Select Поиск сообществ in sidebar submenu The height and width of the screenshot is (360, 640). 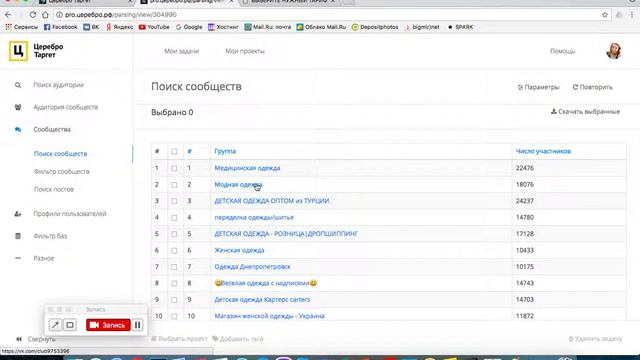(x=60, y=154)
